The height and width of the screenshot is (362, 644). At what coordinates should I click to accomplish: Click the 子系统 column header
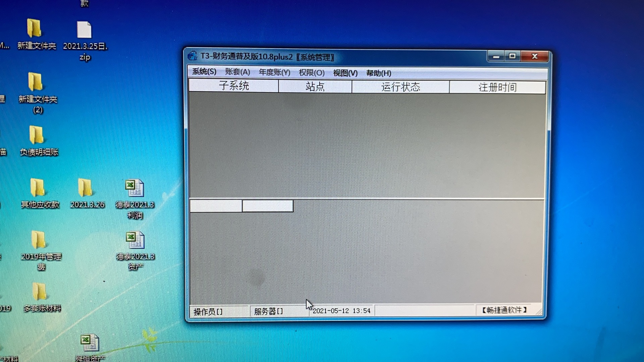(234, 86)
